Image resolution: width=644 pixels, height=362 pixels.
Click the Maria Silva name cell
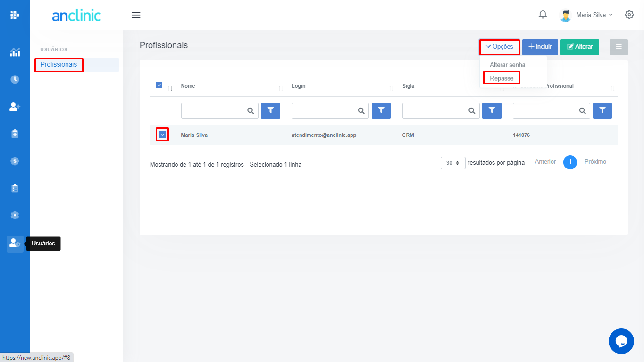[x=194, y=135]
